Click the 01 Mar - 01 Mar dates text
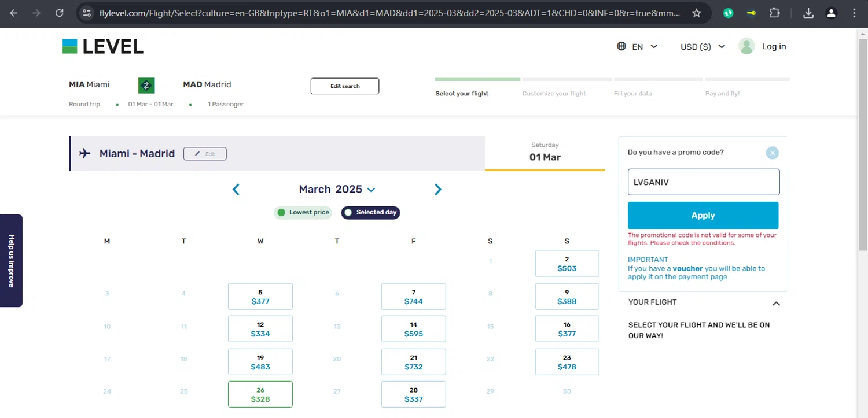 pos(150,104)
